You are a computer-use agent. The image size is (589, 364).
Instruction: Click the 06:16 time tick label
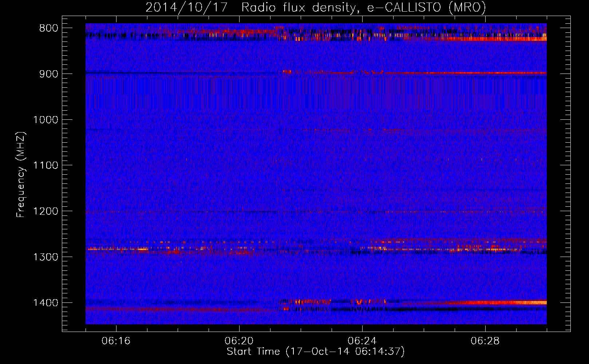pyautogui.click(x=116, y=341)
